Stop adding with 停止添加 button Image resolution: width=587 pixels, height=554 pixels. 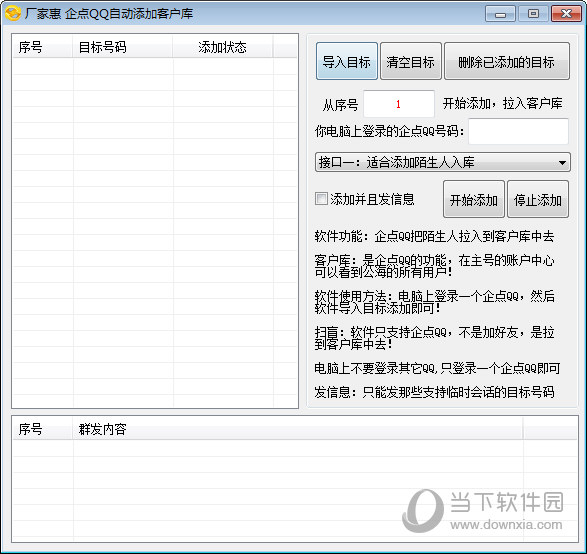(x=538, y=199)
